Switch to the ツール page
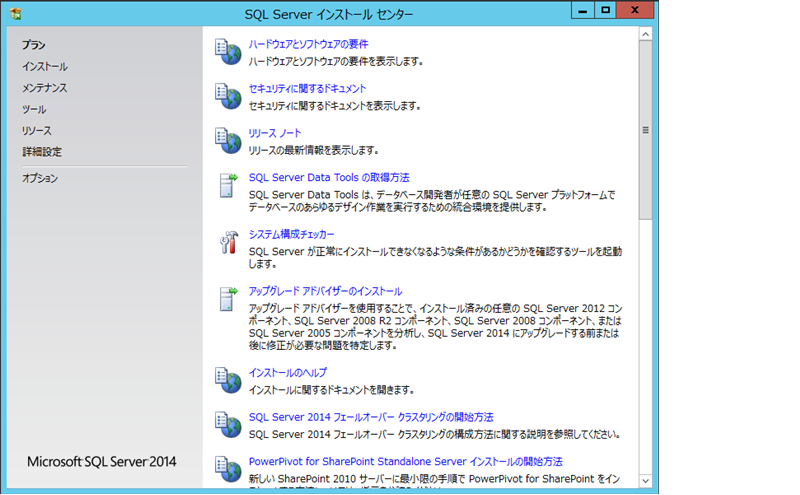 (34, 109)
